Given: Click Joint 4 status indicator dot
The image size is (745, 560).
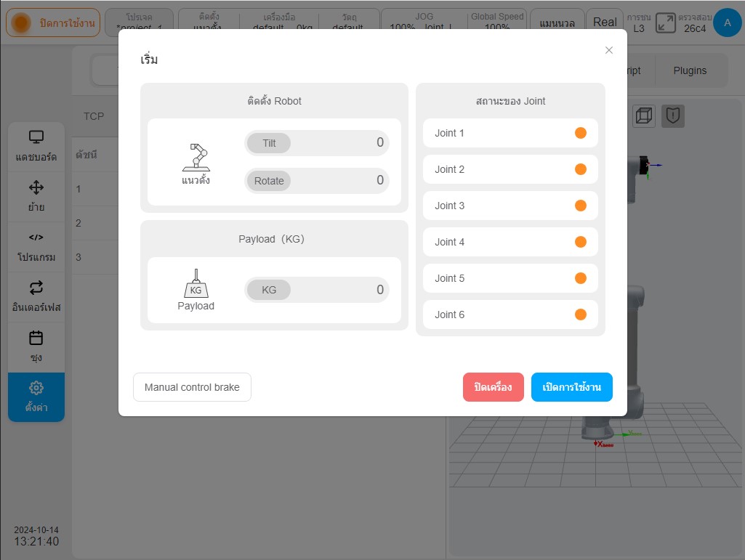Looking at the screenshot, I should click(x=581, y=242).
